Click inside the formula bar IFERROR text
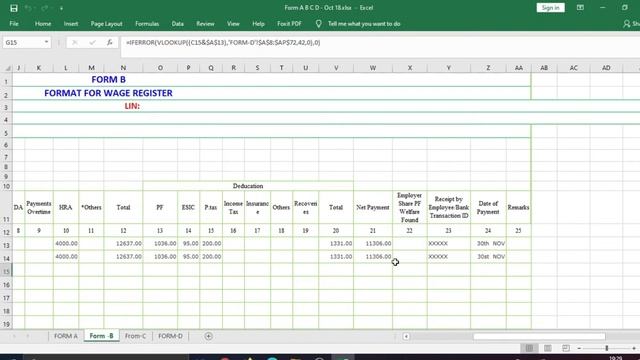640x360 pixels. click(x=223, y=42)
